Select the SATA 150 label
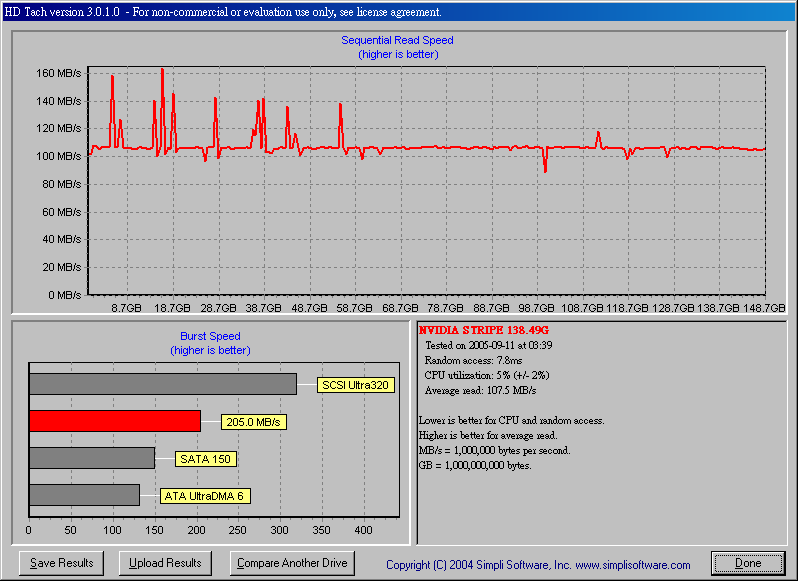The image size is (798, 581). click(x=204, y=459)
